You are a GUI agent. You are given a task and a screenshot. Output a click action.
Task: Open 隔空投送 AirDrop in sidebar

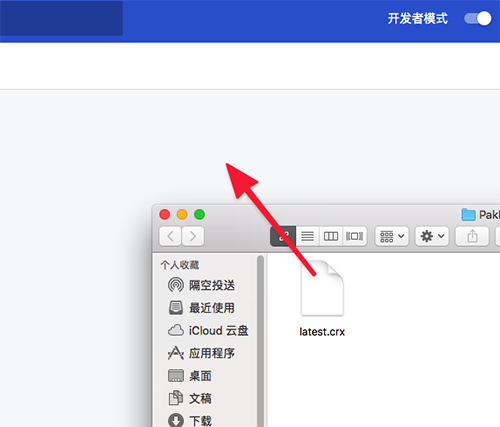coord(201,285)
